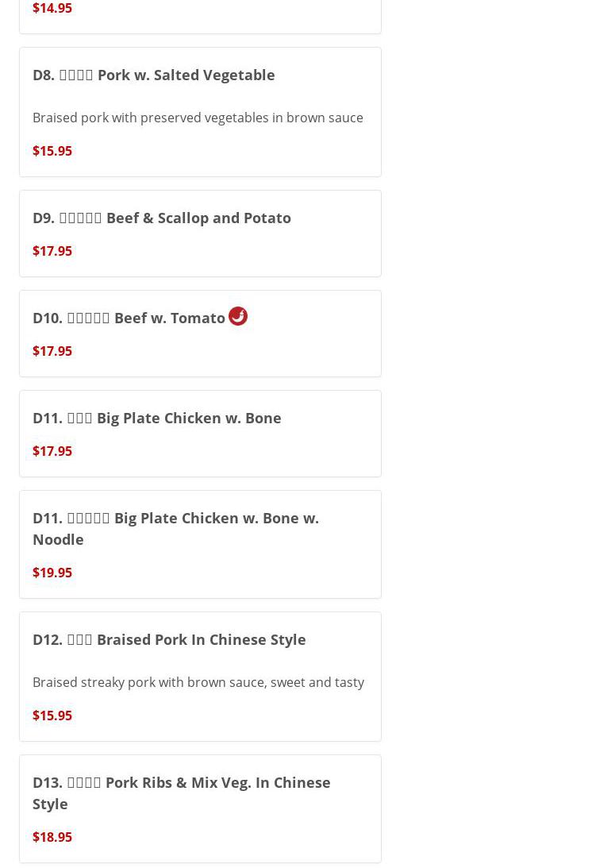Image resolution: width=611 pixels, height=868 pixels.
Task: Click the $19.95 price for chicken with noodle
Action: coord(52,573)
